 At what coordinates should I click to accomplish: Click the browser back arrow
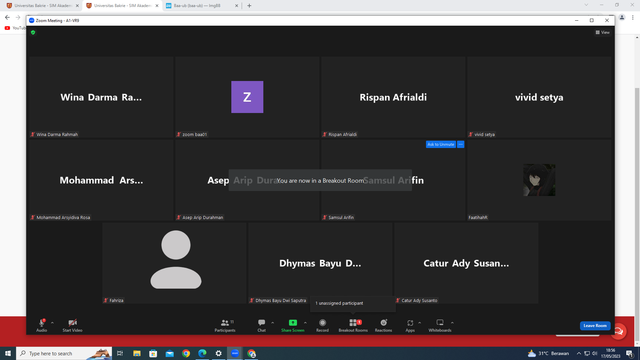[x=7, y=18]
